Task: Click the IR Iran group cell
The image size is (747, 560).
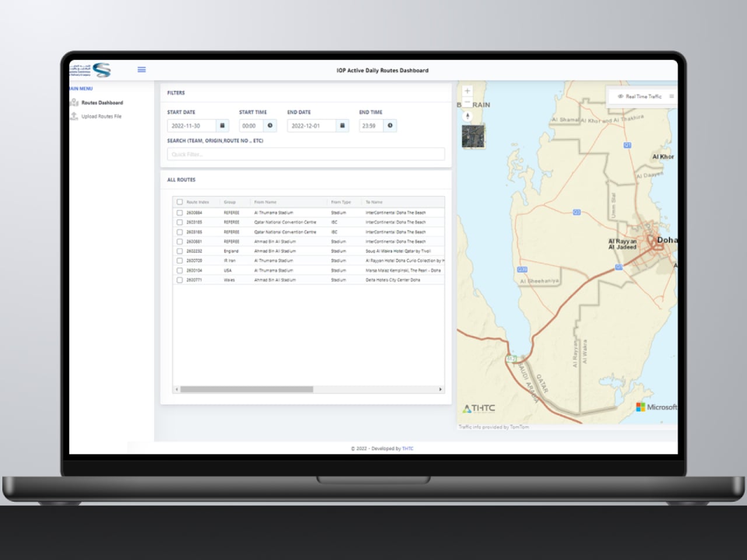Action: [230, 261]
